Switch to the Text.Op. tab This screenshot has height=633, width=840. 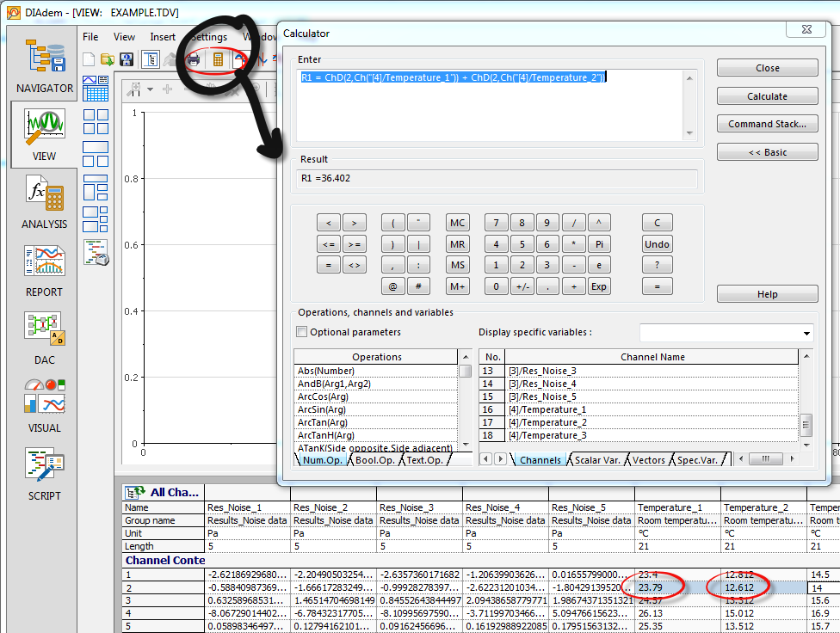[x=425, y=460]
